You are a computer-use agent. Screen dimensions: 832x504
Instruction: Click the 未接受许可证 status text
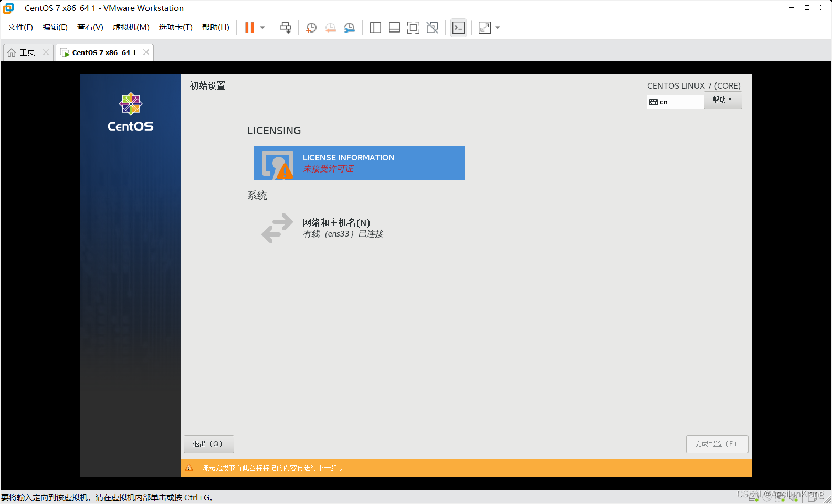pos(328,169)
